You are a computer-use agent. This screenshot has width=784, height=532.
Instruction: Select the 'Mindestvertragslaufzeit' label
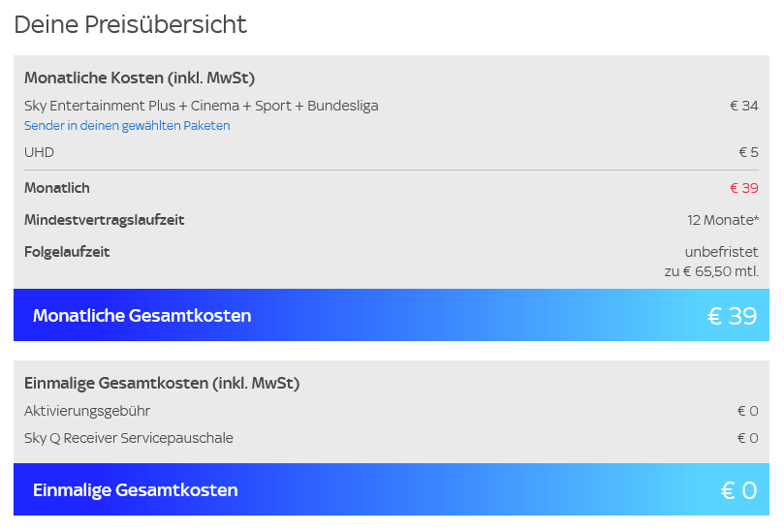[104, 220]
